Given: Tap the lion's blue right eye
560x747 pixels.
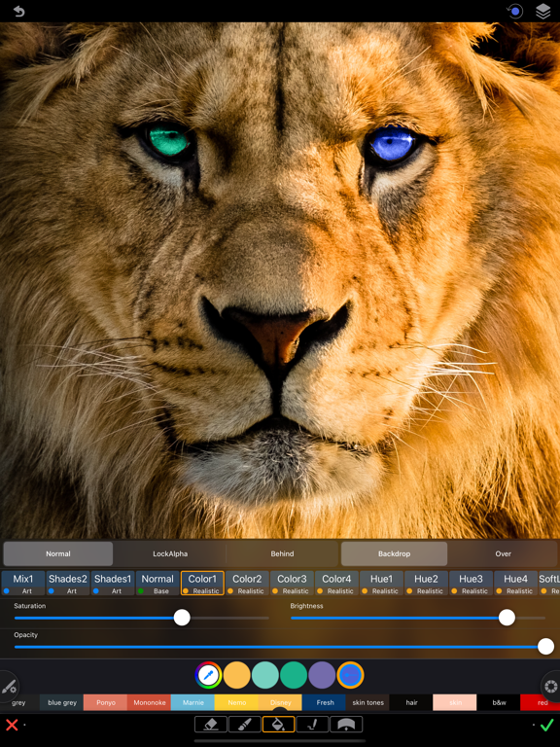Looking at the screenshot, I should pyautogui.click(x=392, y=144).
